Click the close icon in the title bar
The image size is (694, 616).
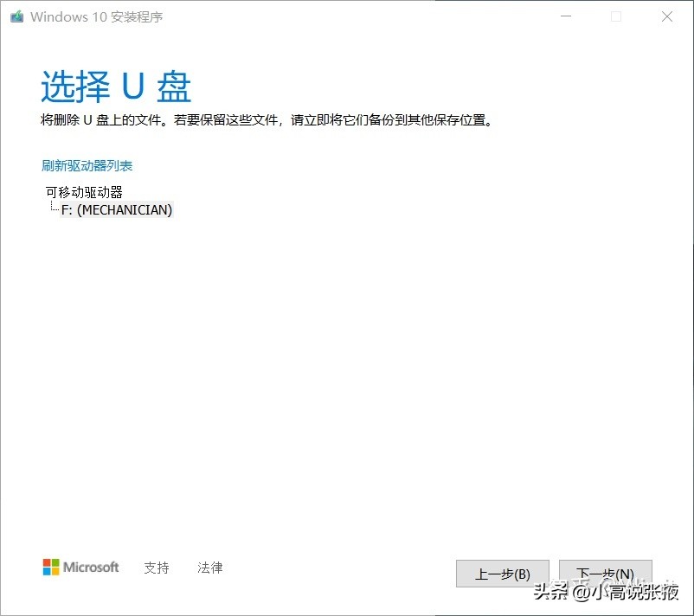pyautogui.click(x=665, y=16)
